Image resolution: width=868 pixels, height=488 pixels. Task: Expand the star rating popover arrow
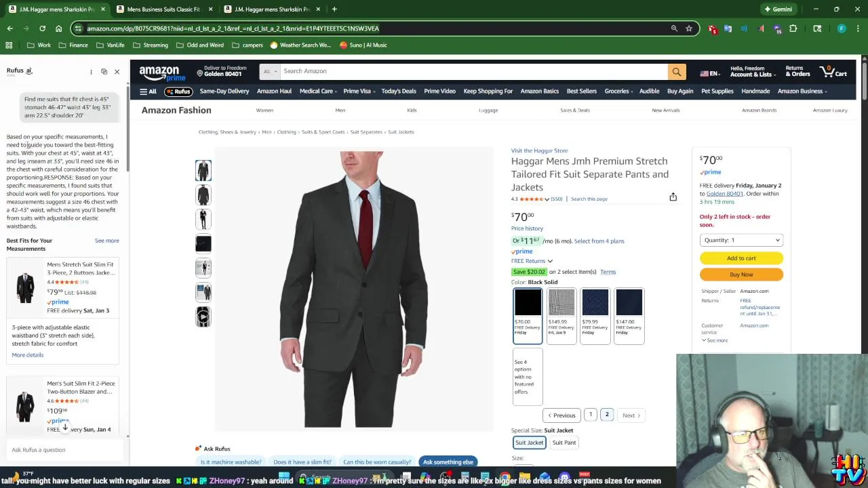(x=547, y=199)
